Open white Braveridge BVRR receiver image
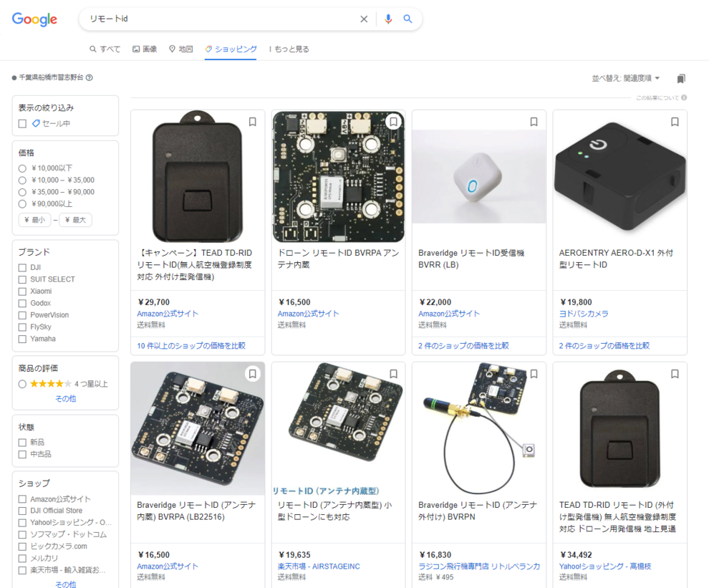The image size is (709, 588). (x=479, y=177)
